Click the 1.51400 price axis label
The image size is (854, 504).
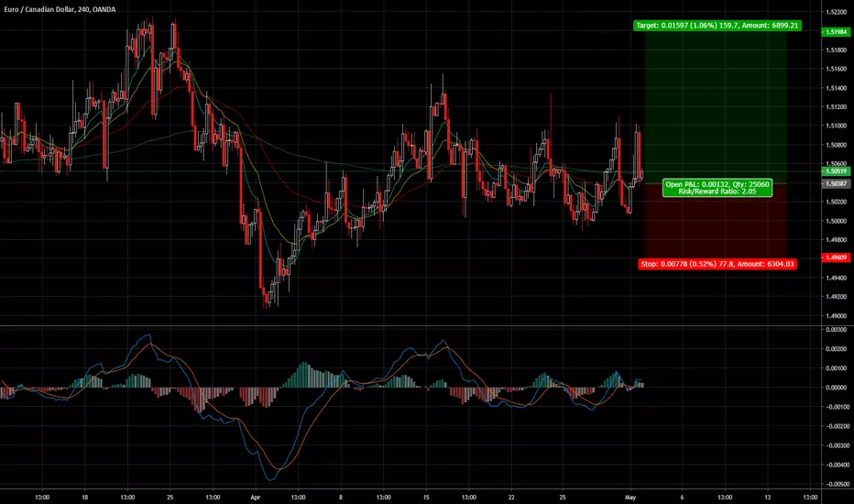pyautogui.click(x=836, y=88)
